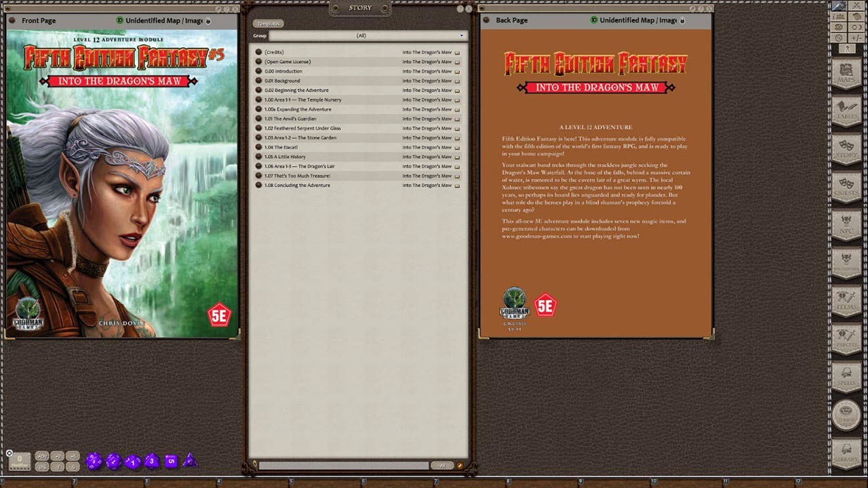Open 1.07 That's Too Much Treasure! entry
This screenshot has width=868, height=488.
357,176
